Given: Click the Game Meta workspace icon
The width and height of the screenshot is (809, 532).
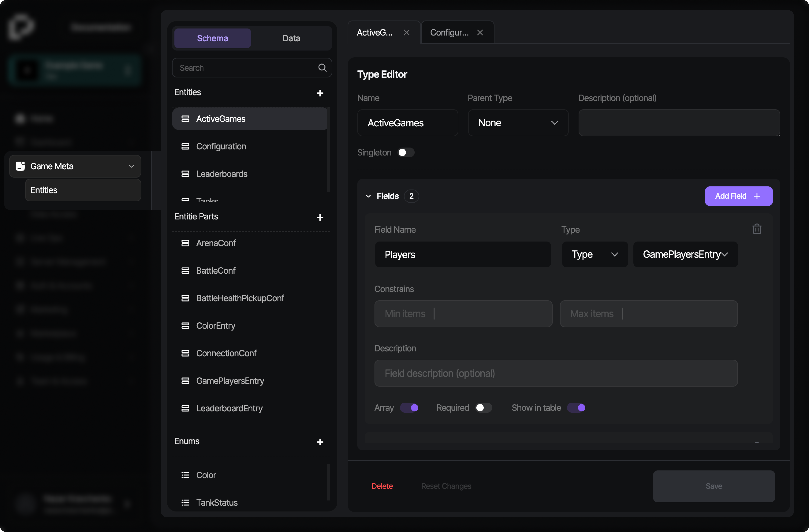Looking at the screenshot, I should coord(20,166).
